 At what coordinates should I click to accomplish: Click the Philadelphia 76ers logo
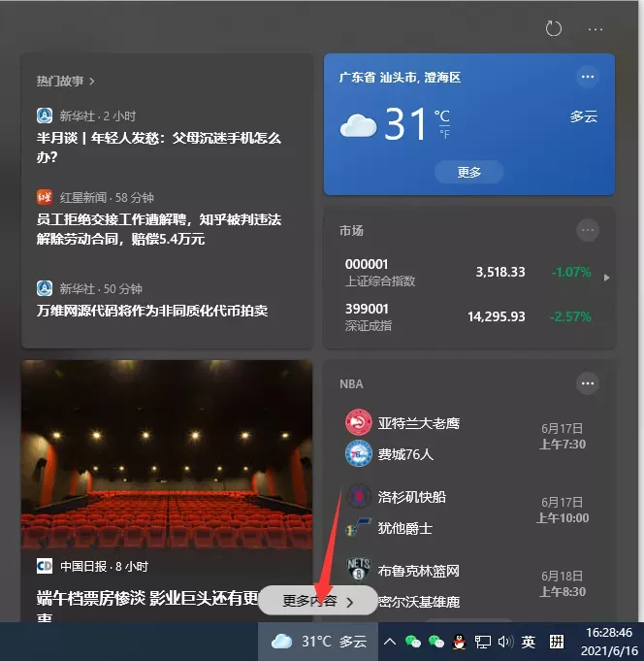tap(359, 453)
